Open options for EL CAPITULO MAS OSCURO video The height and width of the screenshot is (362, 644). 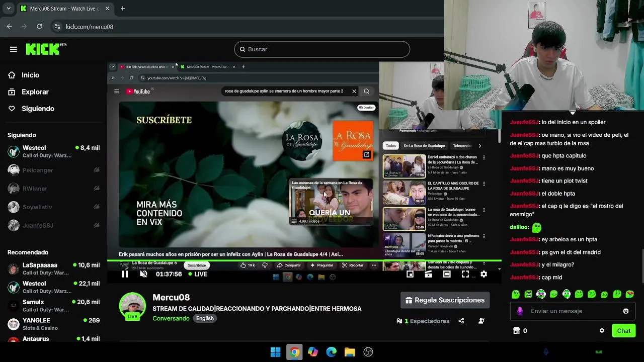point(484,184)
